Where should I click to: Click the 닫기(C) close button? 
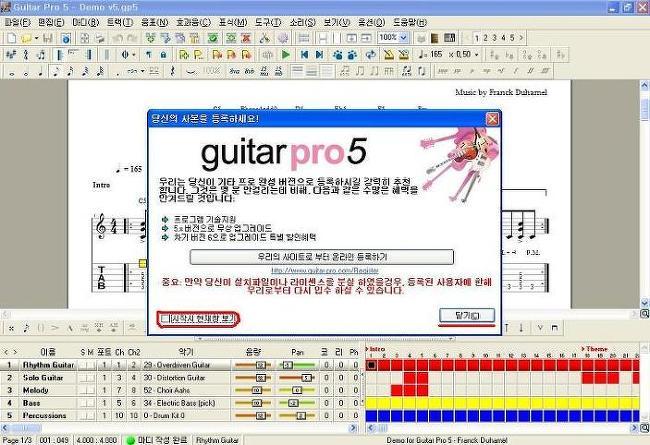[x=467, y=316]
